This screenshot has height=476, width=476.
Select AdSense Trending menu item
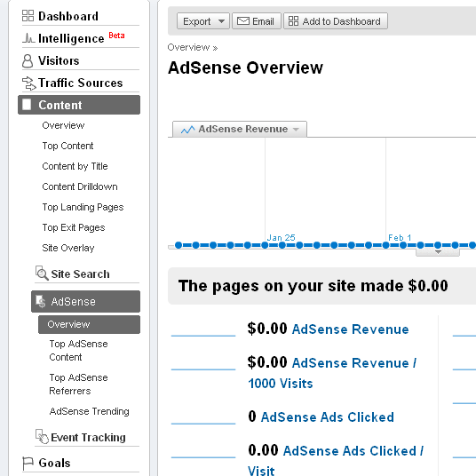point(89,411)
